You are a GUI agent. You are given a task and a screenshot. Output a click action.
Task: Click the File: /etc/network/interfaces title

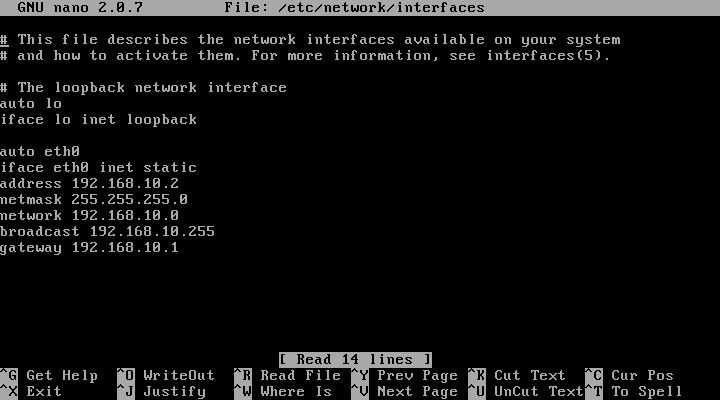click(x=354, y=8)
